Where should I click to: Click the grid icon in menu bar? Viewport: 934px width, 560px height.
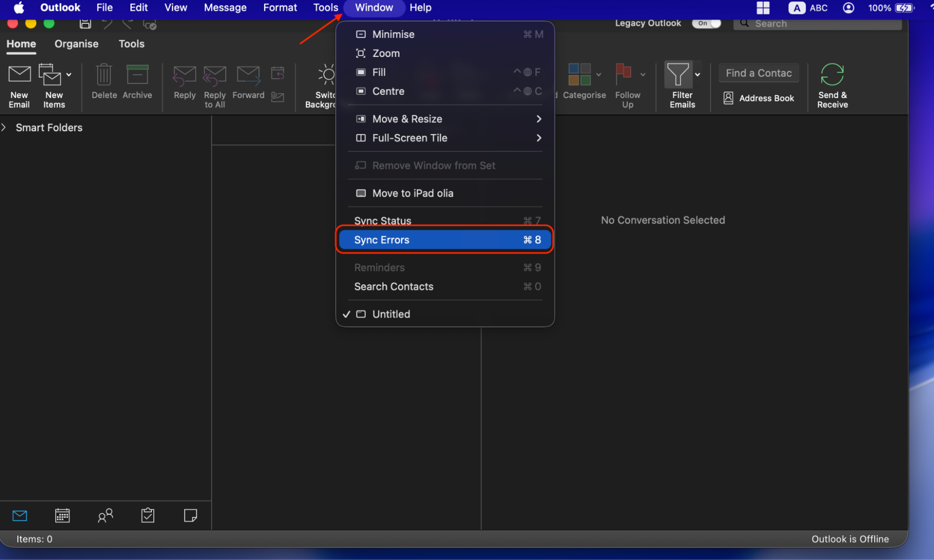(763, 7)
